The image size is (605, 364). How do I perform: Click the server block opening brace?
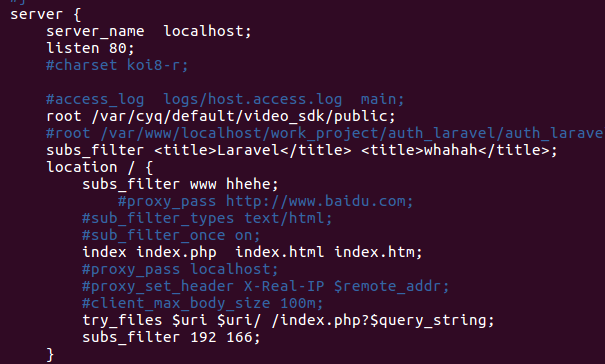point(77,15)
